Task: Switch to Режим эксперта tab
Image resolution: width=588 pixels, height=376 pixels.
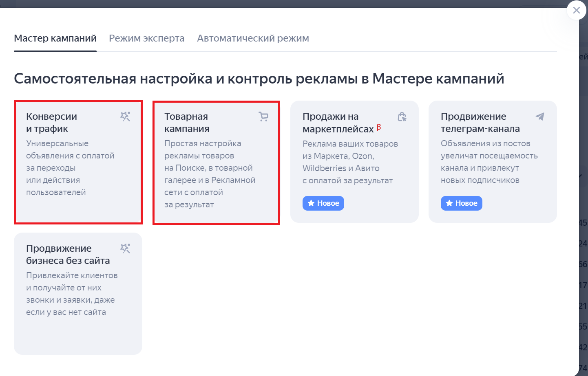Action: click(147, 38)
